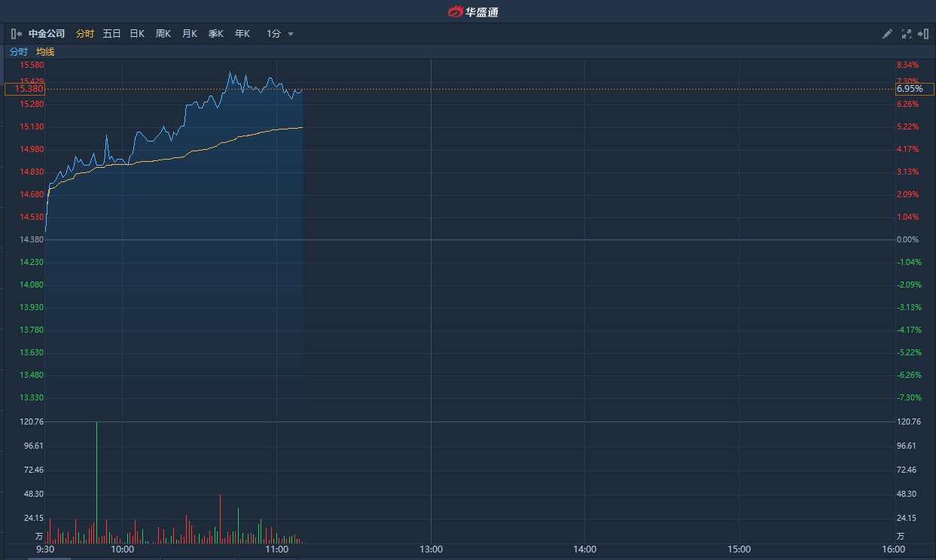Select the 1分 minute interval option
The height and width of the screenshot is (560, 936).
pyautogui.click(x=273, y=34)
